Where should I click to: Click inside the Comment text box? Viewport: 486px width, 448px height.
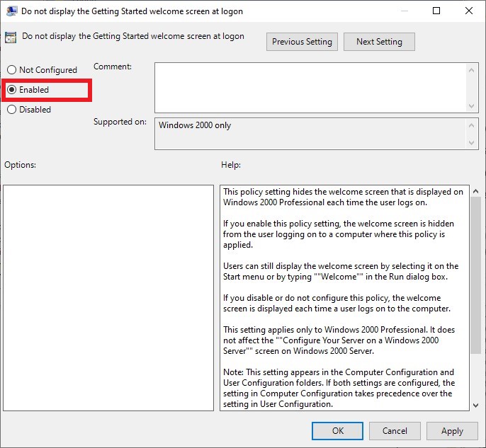(x=310, y=88)
